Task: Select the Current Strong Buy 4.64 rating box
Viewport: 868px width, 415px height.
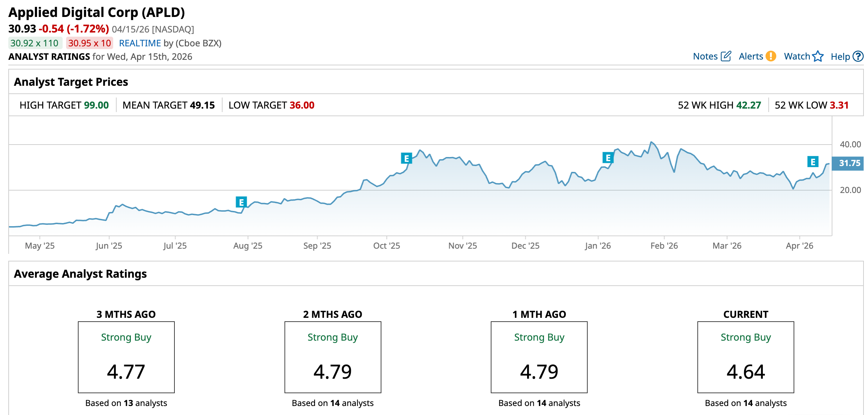Action: click(x=745, y=357)
